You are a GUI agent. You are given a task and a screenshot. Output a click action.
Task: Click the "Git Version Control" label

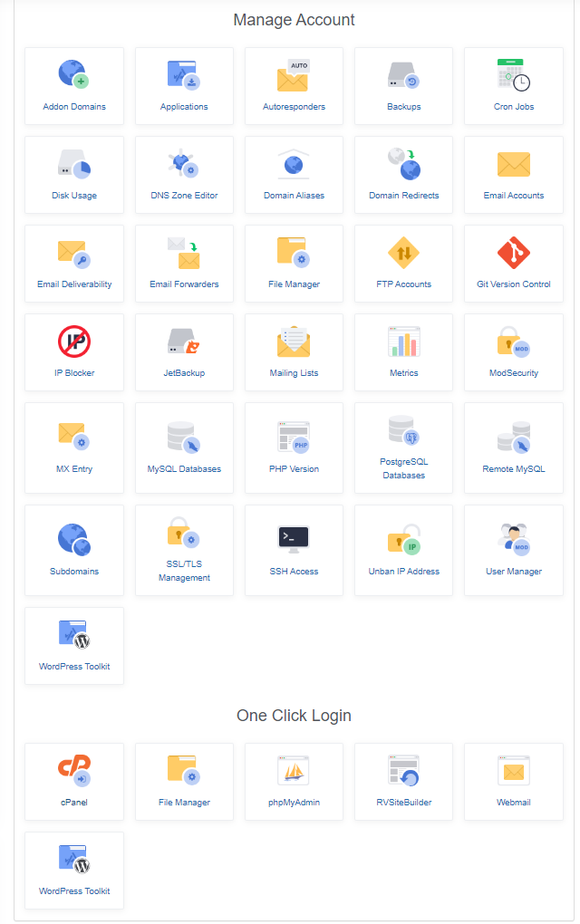[514, 284]
